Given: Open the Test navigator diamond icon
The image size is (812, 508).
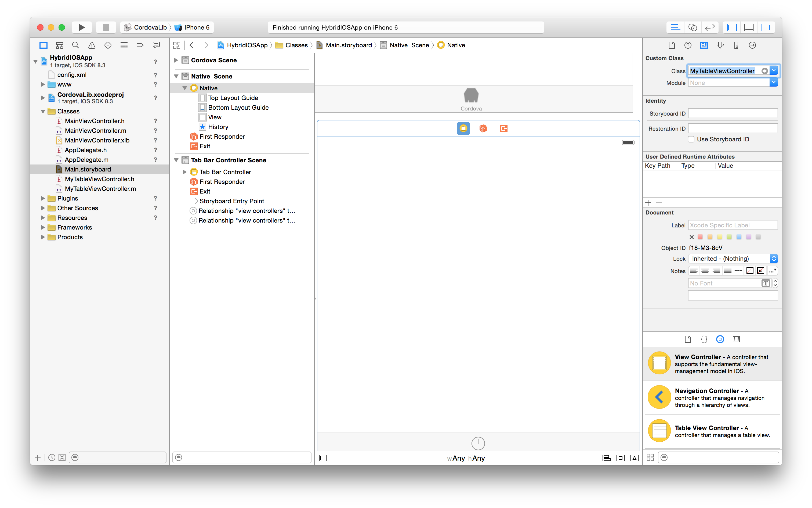Looking at the screenshot, I should point(108,45).
